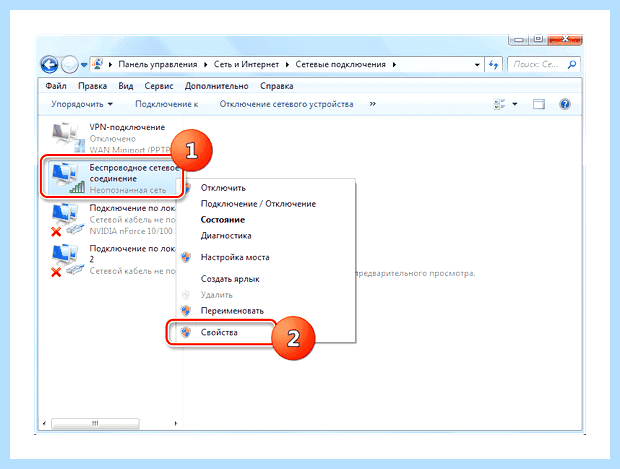
Task: Go back with the blue Back arrow
Action: click(49, 64)
